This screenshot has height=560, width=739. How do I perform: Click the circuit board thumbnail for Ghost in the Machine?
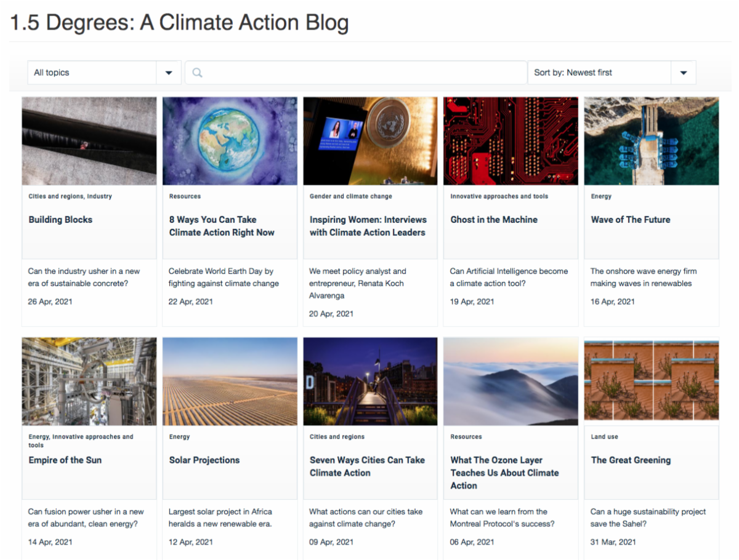511,140
